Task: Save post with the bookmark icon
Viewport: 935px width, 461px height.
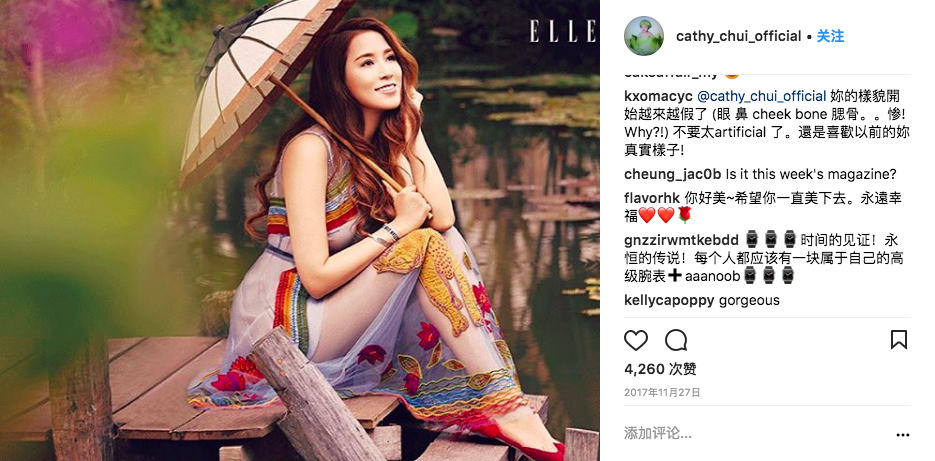Action: pyautogui.click(x=899, y=340)
